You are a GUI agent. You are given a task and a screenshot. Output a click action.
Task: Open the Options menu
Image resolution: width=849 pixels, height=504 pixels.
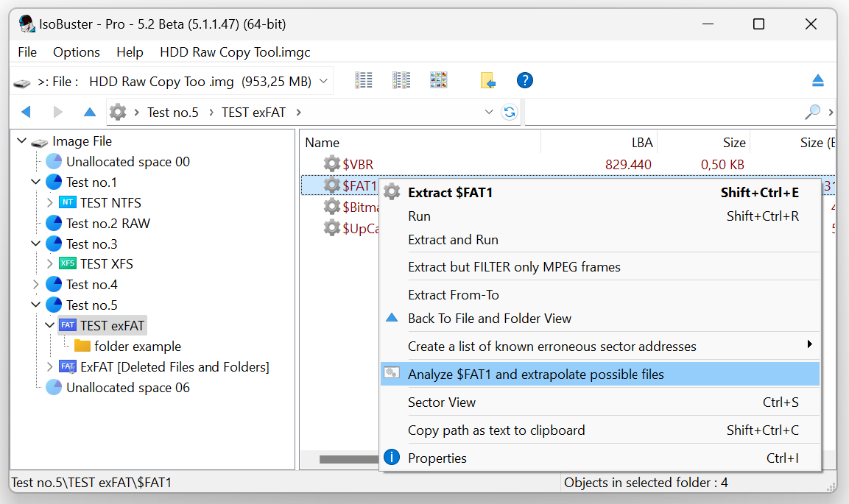[x=76, y=52]
